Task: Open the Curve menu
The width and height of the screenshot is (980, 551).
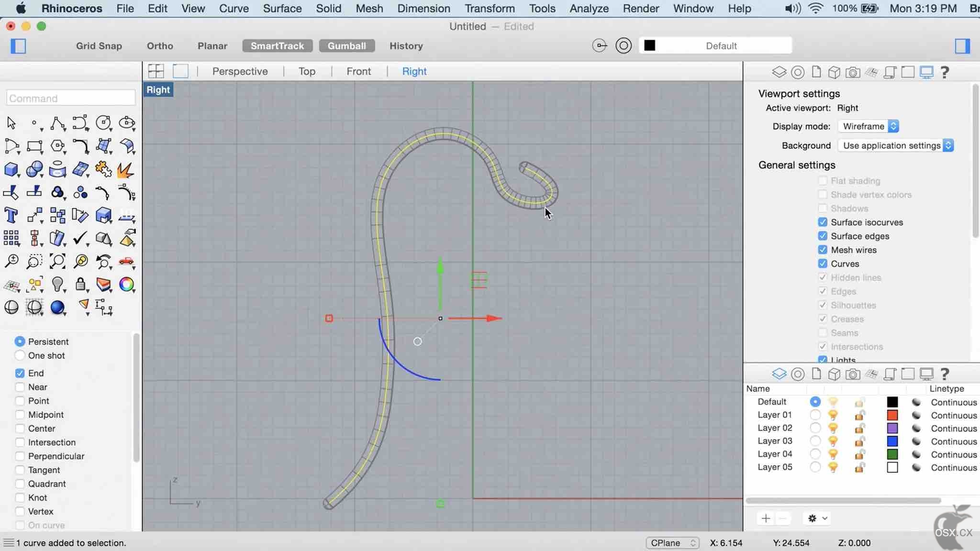Action: click(234, 8)
